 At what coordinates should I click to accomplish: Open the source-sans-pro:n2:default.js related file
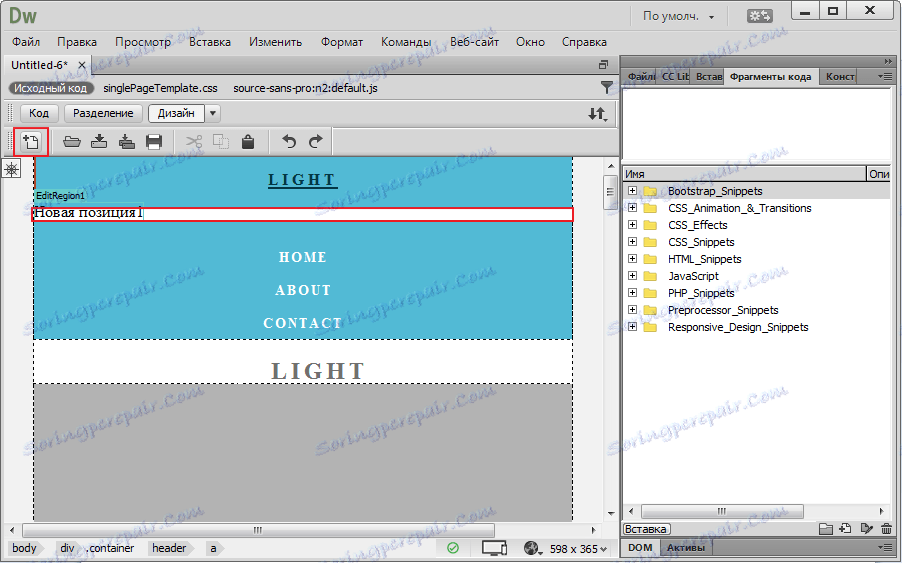305,88
